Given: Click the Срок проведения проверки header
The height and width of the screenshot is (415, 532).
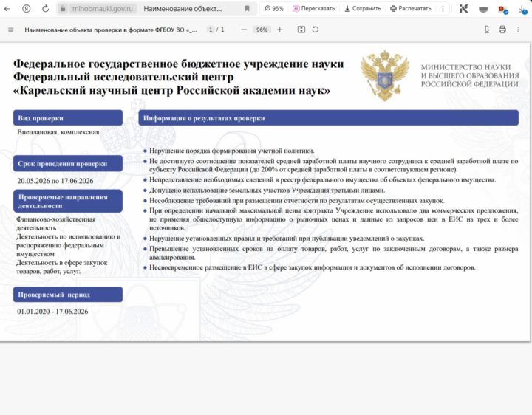Looking at the screenshot, I should pos(68,163).
